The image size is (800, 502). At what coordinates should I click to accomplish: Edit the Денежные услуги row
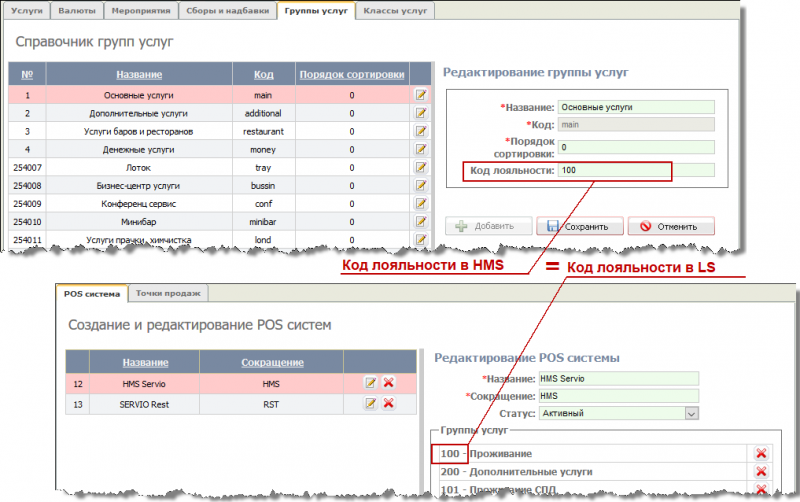420,149
